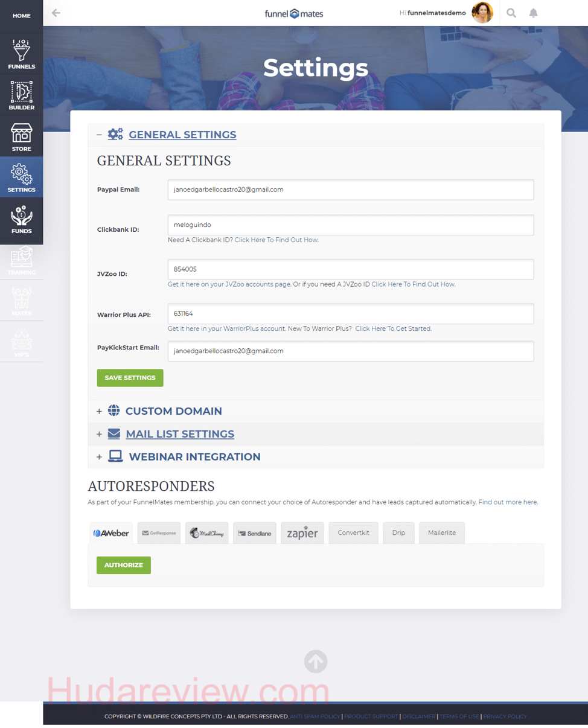This screenshot has height=728, width=588.
Task: Click the Authorize button
Action: click(124, 565)
